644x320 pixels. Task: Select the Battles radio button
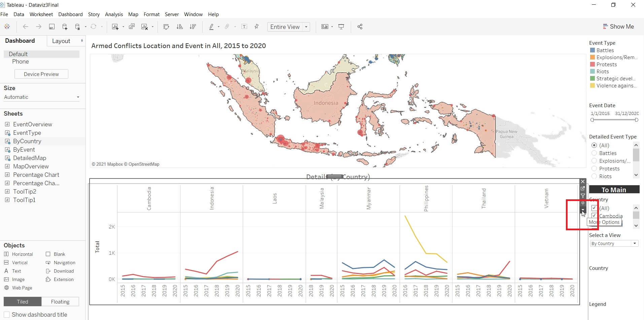pyautogui.click(x=594, y=153)
